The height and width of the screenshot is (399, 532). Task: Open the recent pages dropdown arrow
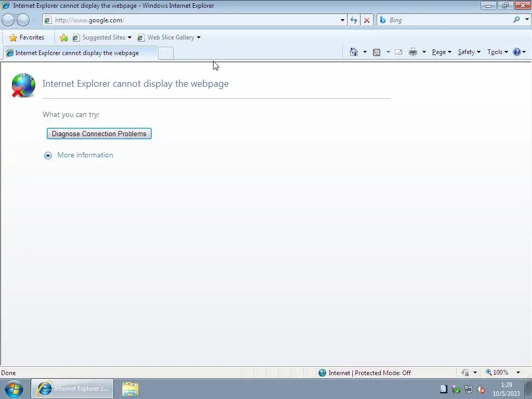coord(34,20)
